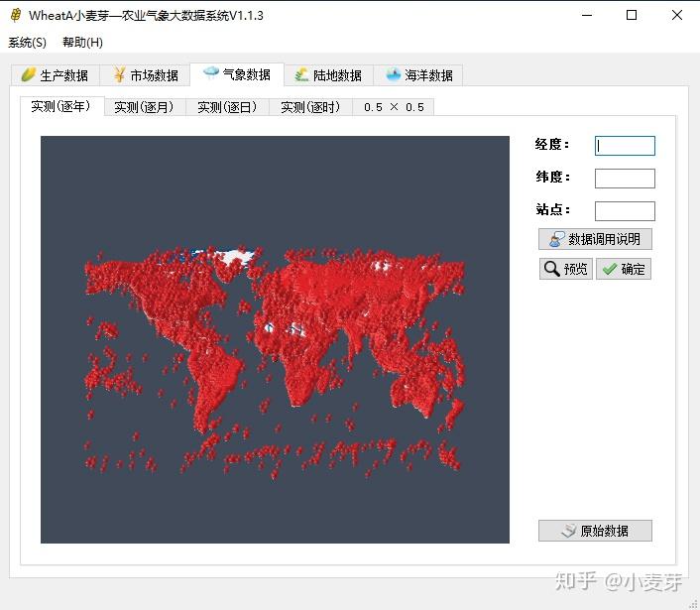This screenshot has width=700, height=610.
Task: Click the ocean boat icon on 海洋数据 tab
Action: tap(394, 74)
